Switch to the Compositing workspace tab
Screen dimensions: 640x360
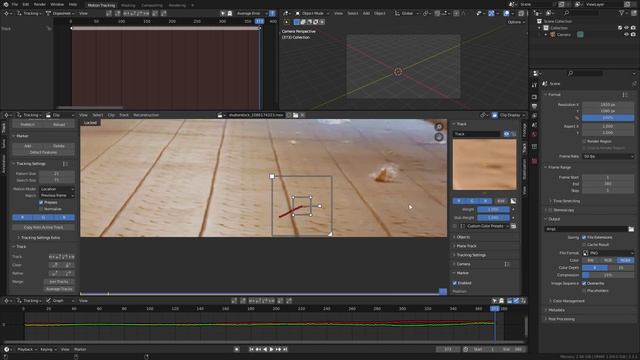pos(151,5)
